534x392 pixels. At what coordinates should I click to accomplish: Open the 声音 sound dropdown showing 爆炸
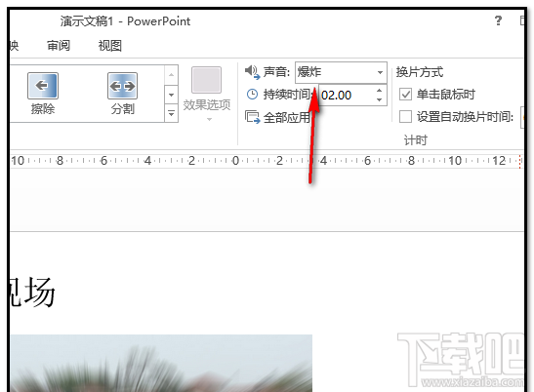[x=341, y=72]
